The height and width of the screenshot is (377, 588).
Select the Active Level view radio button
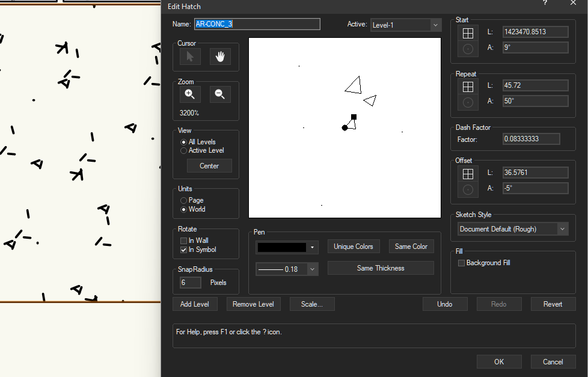point(184,150)
